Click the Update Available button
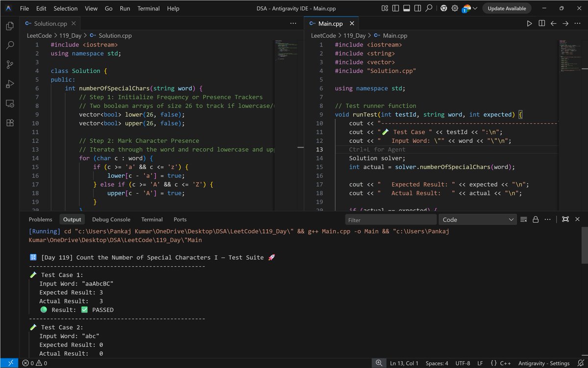The height and width of the screenshot is (368, 588). pyautogui.click(x=507, y=8)
